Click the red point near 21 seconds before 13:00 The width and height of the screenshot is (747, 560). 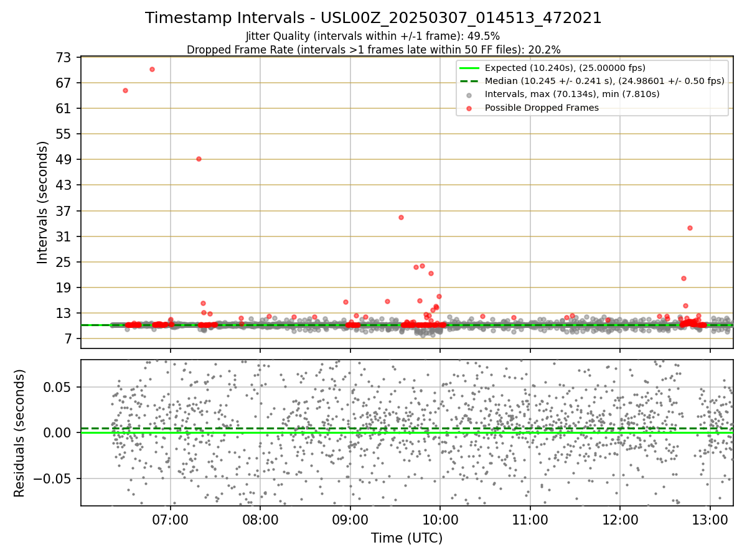pyautogui.click(x=684, y=278)
